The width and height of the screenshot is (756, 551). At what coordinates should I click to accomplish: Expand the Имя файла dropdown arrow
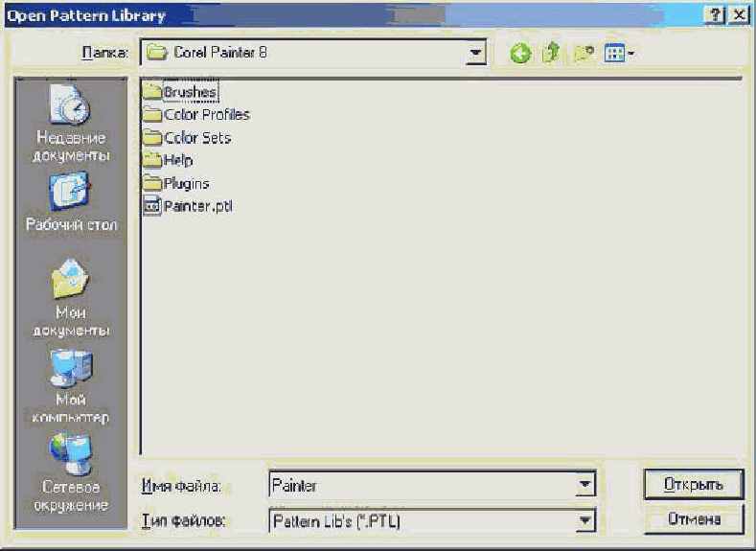[584, 484]
